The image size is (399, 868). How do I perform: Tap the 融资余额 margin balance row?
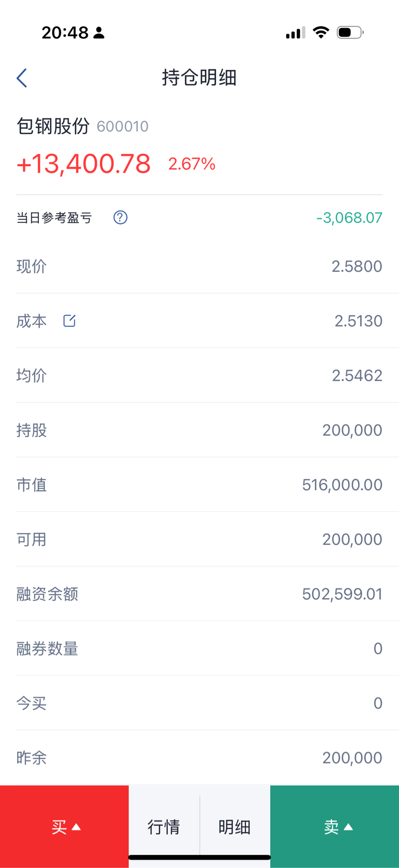199,594
